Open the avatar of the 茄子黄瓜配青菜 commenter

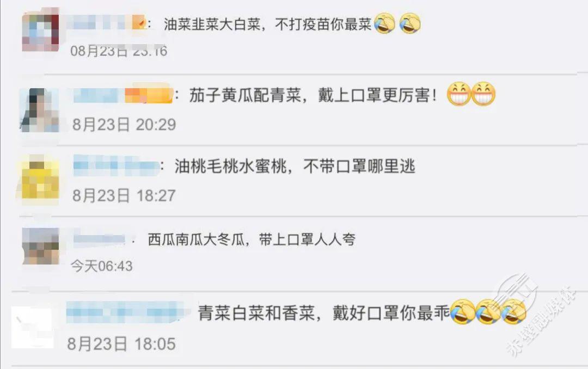pos(40,110)
